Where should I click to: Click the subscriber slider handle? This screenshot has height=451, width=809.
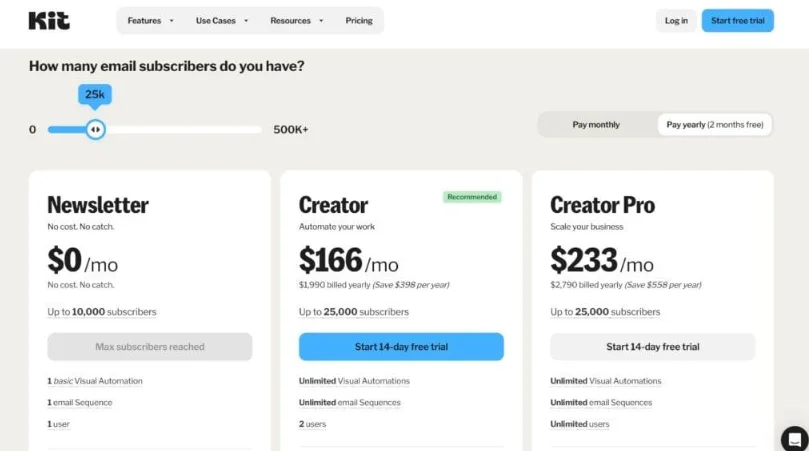pos(95,130)
